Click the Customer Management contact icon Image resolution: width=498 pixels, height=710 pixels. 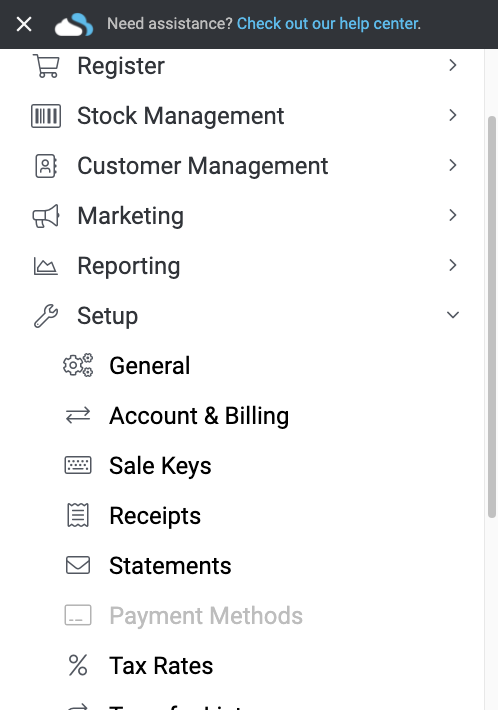click(x=46, y=166)
